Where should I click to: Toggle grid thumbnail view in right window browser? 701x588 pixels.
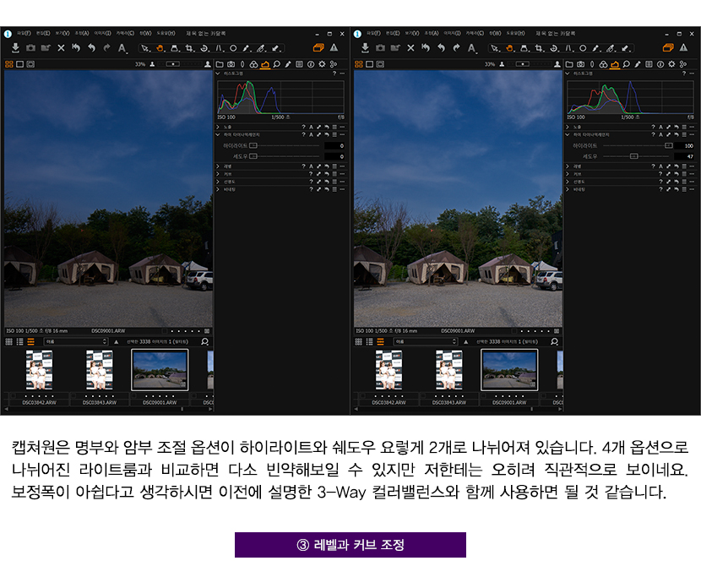[x=359, y=341]
